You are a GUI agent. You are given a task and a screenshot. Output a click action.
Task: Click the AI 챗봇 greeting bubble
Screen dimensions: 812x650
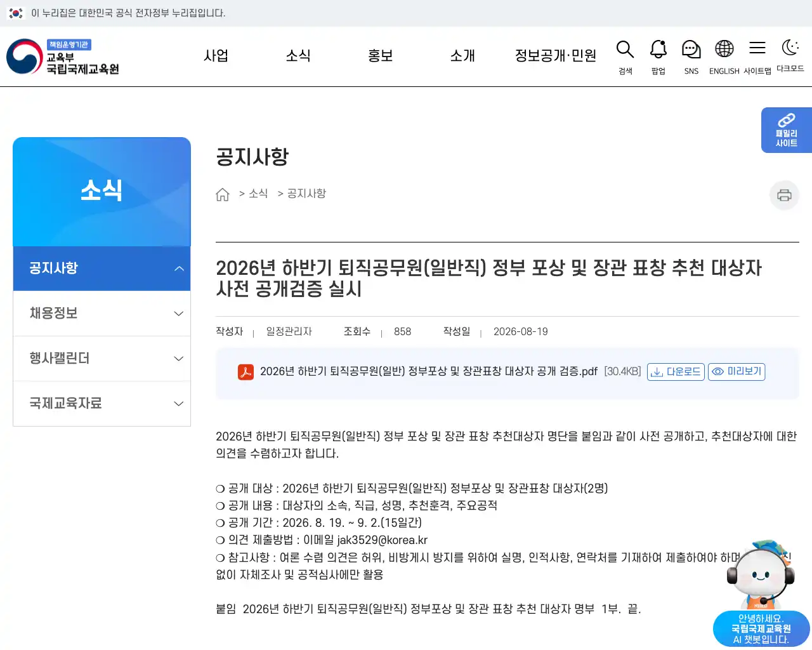(761, 629)
